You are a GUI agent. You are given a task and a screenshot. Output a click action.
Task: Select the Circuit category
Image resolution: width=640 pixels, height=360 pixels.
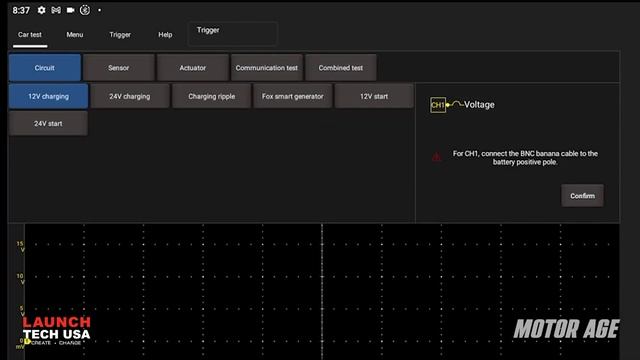point(44,68)
